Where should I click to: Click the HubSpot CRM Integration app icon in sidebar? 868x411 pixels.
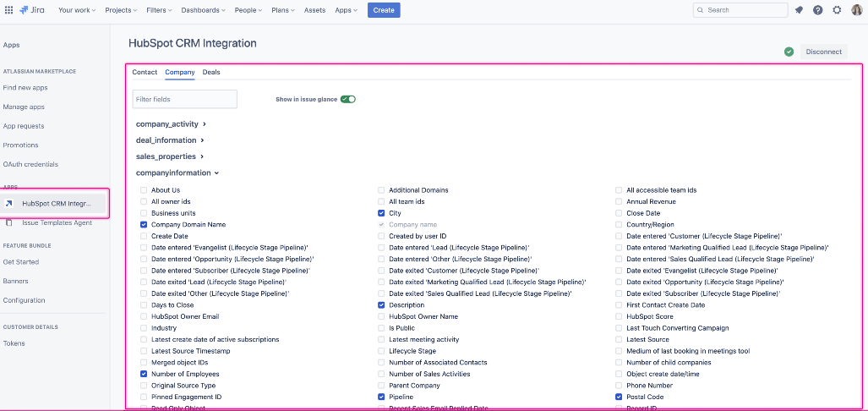(x=8, y=203)
